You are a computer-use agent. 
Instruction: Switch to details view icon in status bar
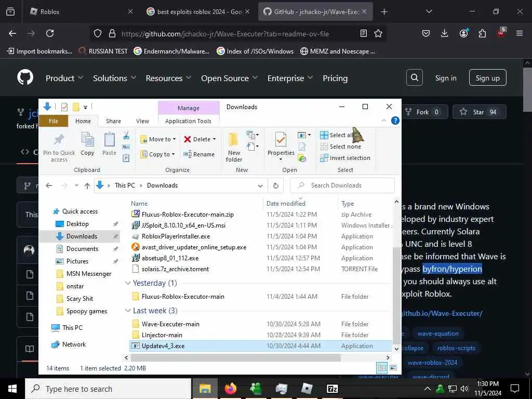[382, 368]
